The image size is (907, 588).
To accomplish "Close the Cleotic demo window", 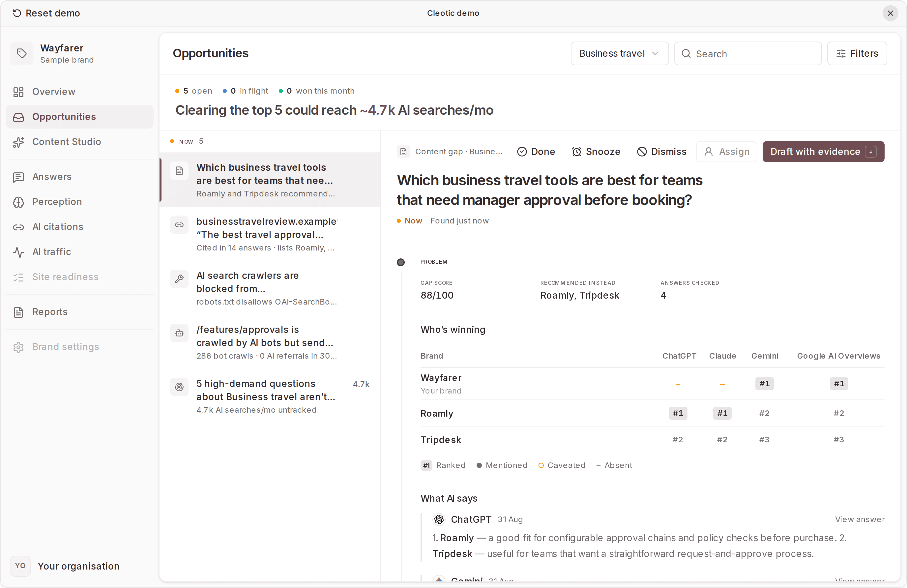I will tap(890, 13).
